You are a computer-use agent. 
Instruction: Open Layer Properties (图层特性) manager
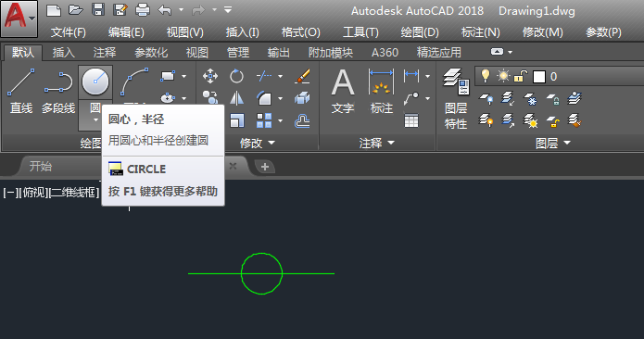coord(456,98)
